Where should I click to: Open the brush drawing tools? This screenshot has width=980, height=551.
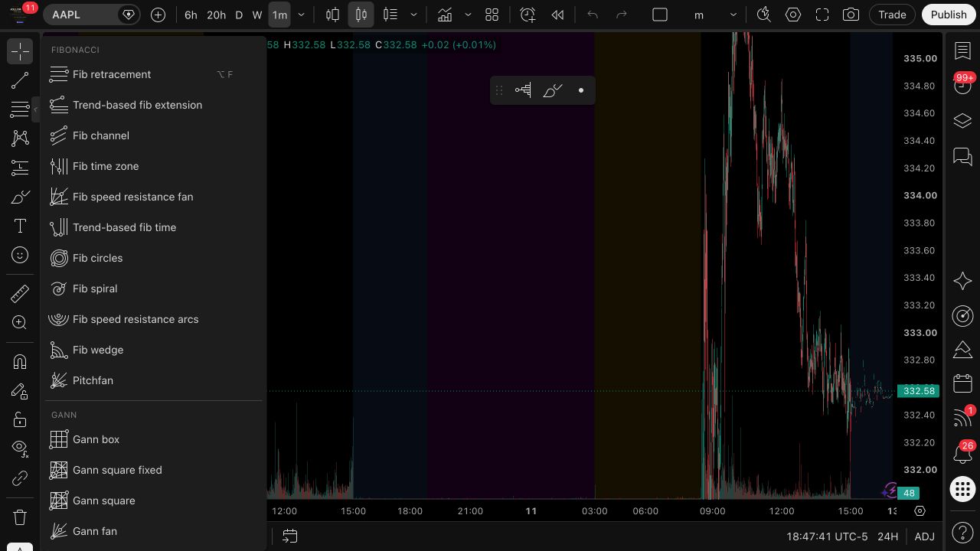tap(20, 197)
